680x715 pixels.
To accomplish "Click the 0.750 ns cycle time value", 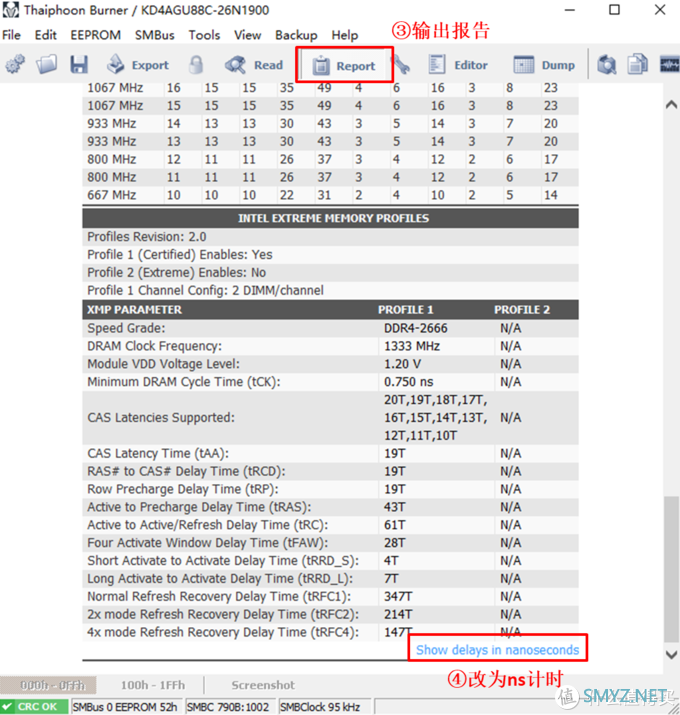I will click(409, 381).
